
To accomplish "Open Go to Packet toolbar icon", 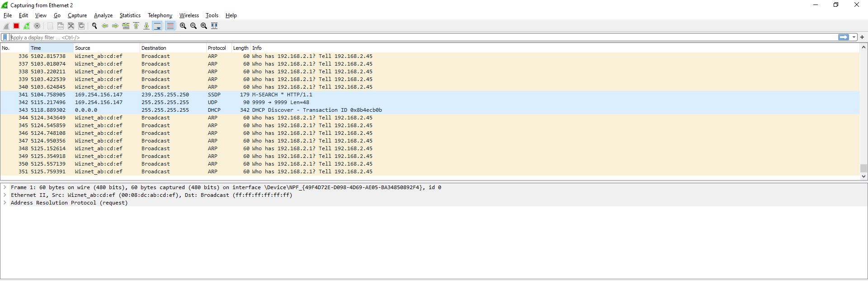I will pos(126,26).
